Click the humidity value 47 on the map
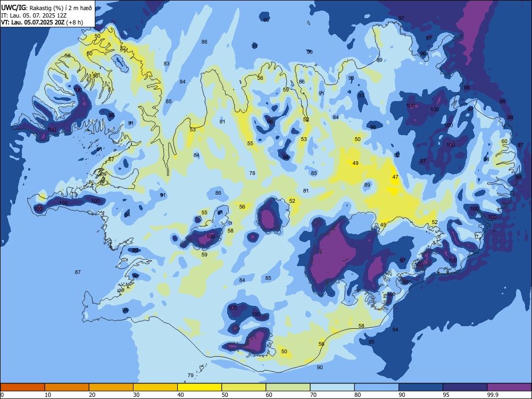532x399 pixels. pos(395,177)
